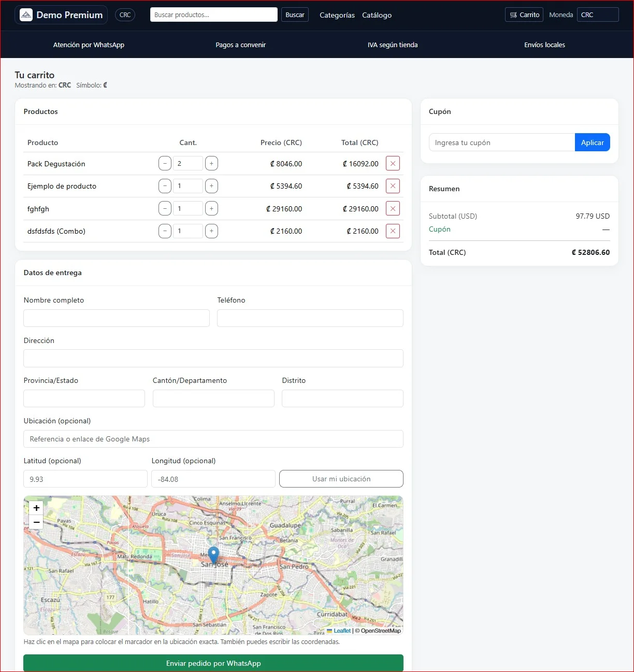
Task: Zoom out on the map
Action: (36, 522)
